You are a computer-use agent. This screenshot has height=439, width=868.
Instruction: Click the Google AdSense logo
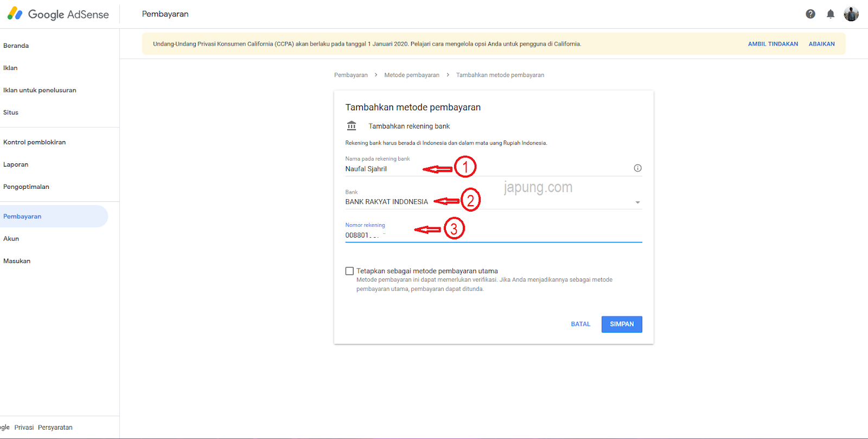point(58,14)
